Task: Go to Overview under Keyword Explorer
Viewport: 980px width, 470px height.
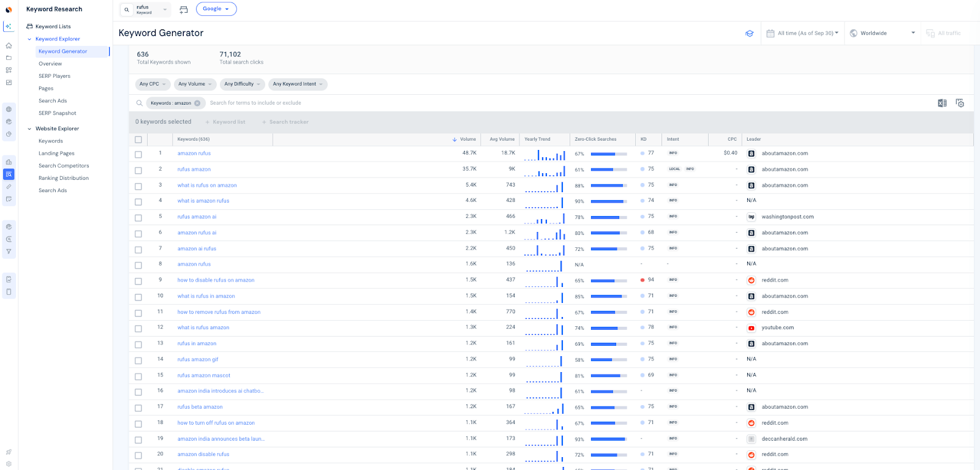Action: [50, 64]
